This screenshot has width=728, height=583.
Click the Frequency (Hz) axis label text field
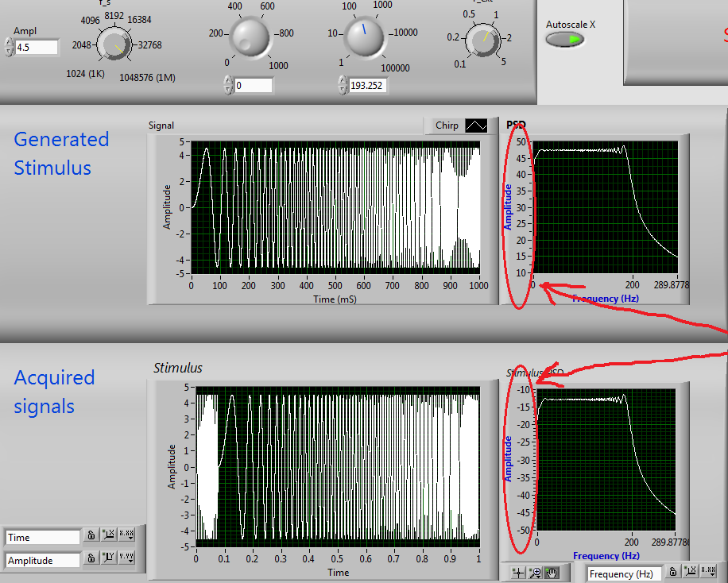624,574
